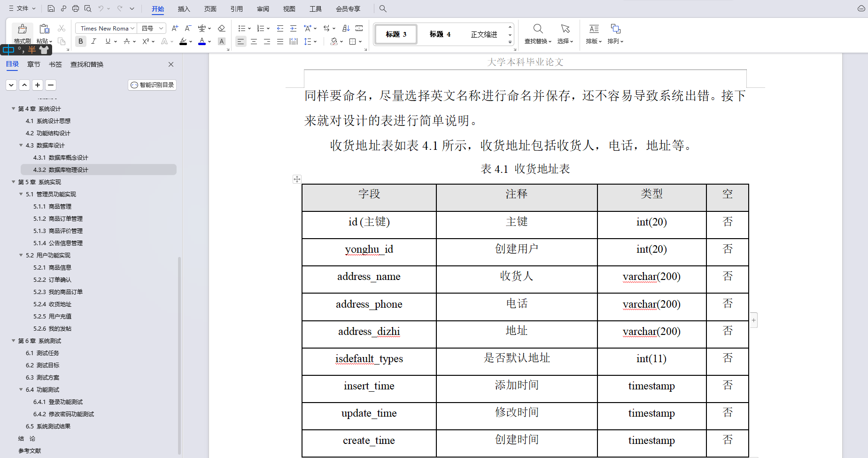The image size is (868, 458).
Task: Click the Select (选择) arrow tool
Action: coord(565,33)
